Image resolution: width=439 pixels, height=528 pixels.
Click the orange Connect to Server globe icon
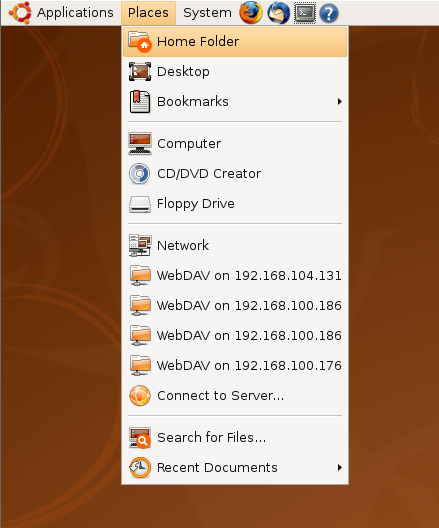[140, 395]
